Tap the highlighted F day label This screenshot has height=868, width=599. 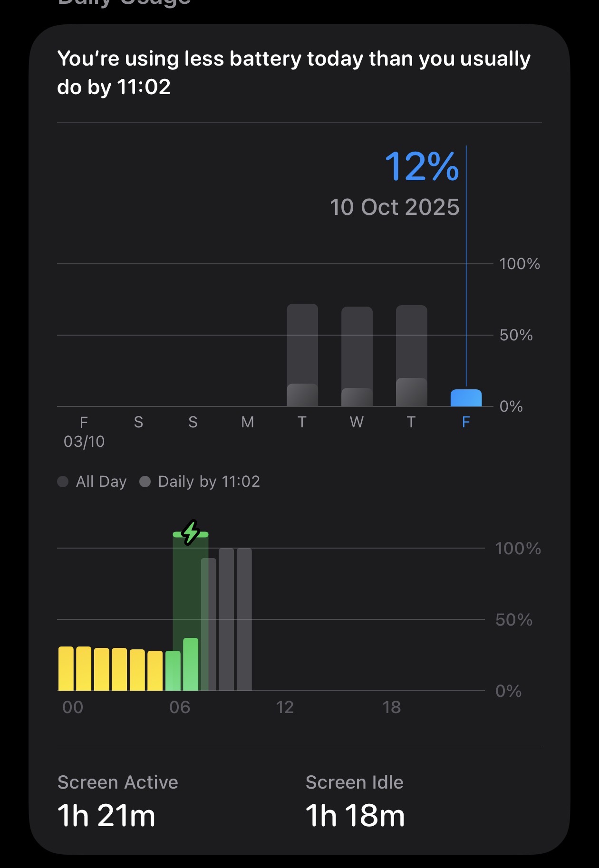click(x=466, y=422)
